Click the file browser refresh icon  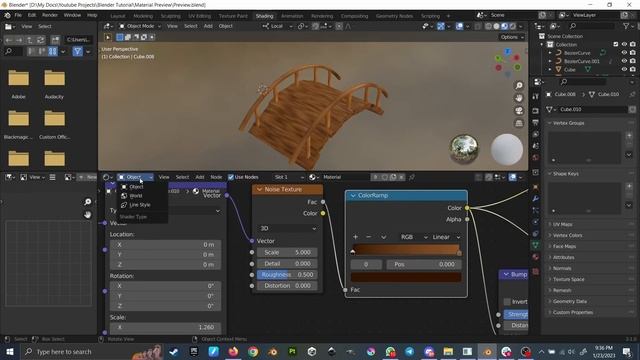[x=40, y=40]
